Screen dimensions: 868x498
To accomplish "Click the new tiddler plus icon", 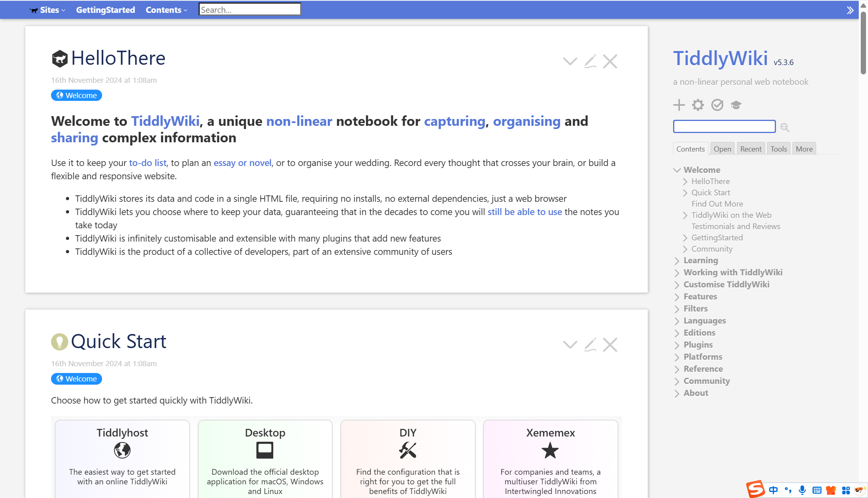I will [x=679, y=105].
